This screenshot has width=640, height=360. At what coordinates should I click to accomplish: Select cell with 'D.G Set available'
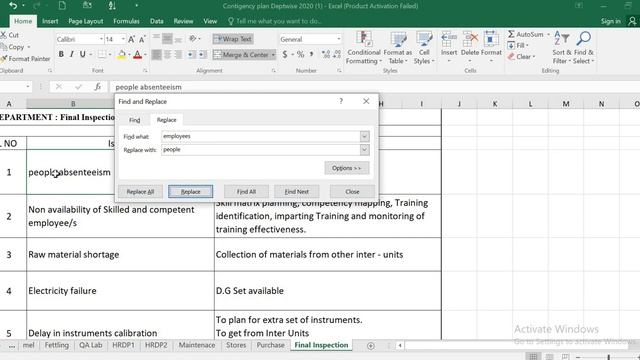[x=328, y=291]
